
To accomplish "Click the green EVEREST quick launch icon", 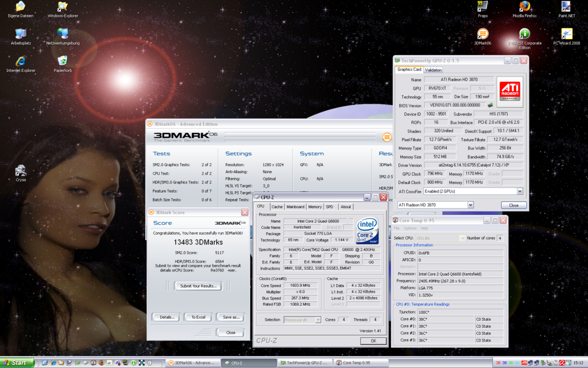I will [133, 363].
